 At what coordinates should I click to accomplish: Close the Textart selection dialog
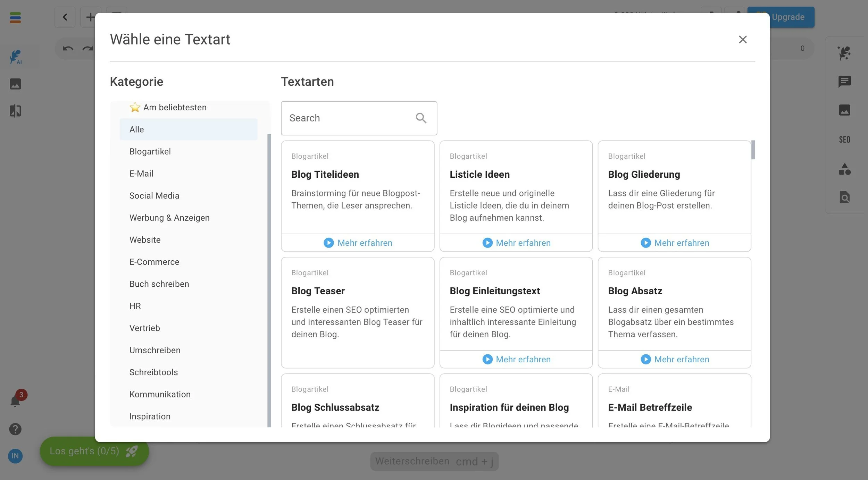742,40
